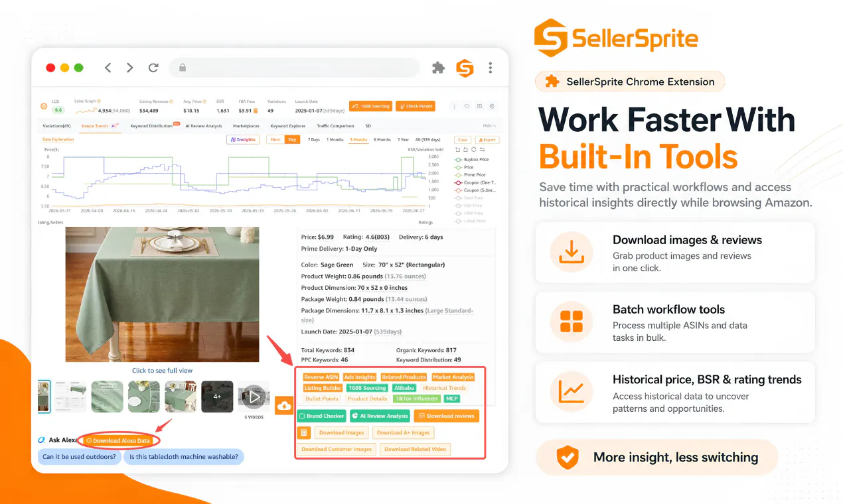Screen dimensions: 843x504
Task: Switch chart granularity to Day
Action: [x=292, y=140]
